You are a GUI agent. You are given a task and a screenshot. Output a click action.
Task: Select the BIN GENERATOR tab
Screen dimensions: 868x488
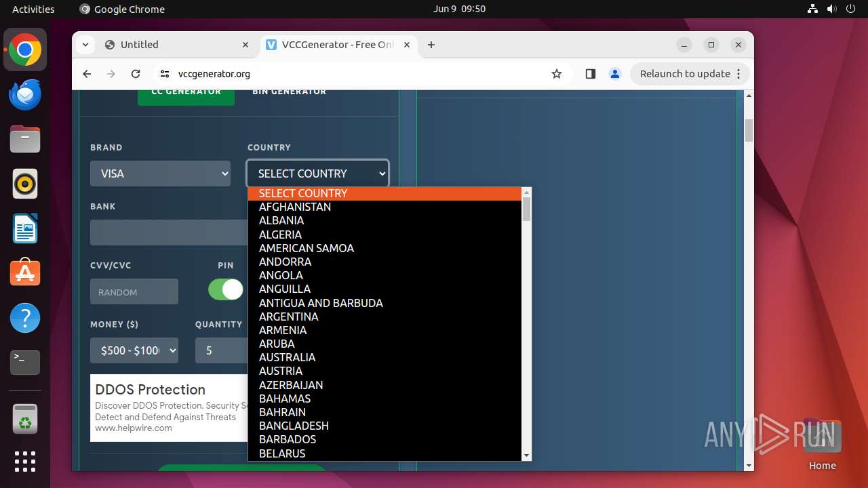pos(290,92)
